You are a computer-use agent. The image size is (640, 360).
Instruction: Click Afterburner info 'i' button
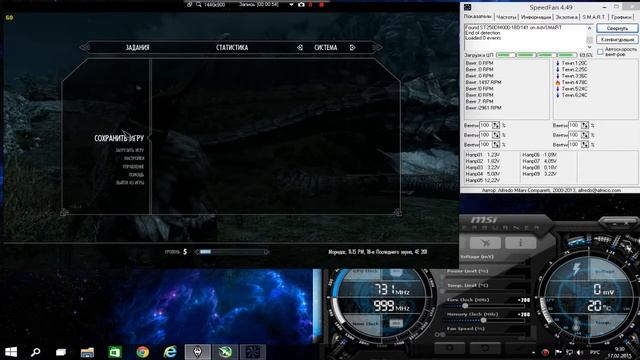coord(520,243)
